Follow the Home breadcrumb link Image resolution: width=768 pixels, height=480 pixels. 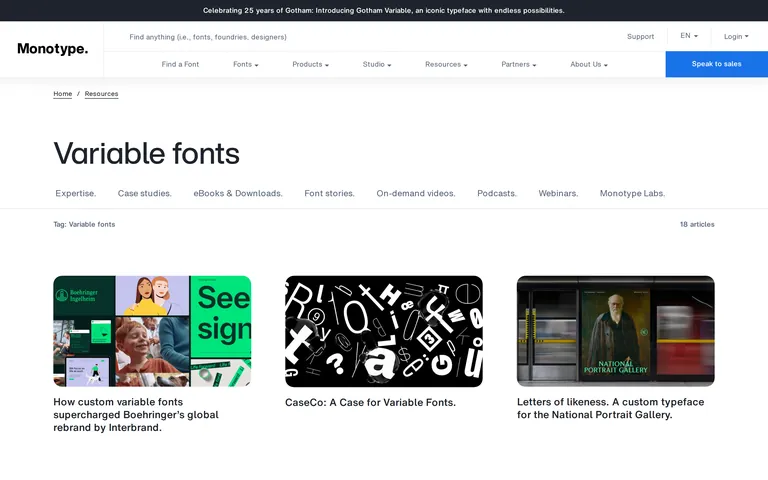point(63,94)
